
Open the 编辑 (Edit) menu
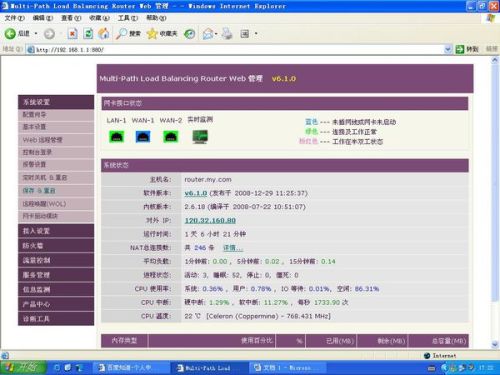click(x=43, y=18)
